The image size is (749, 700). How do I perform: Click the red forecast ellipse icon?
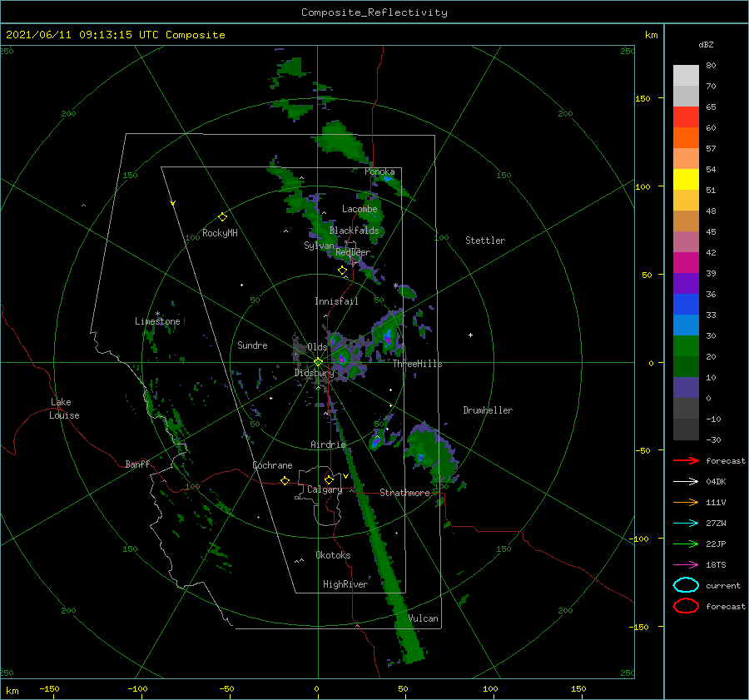(x=686, y=606)
